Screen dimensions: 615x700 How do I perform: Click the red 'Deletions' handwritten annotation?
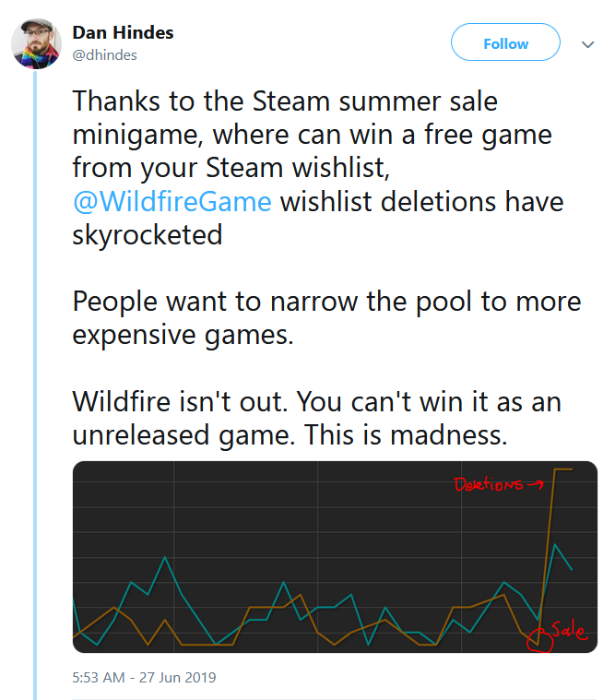487,483
